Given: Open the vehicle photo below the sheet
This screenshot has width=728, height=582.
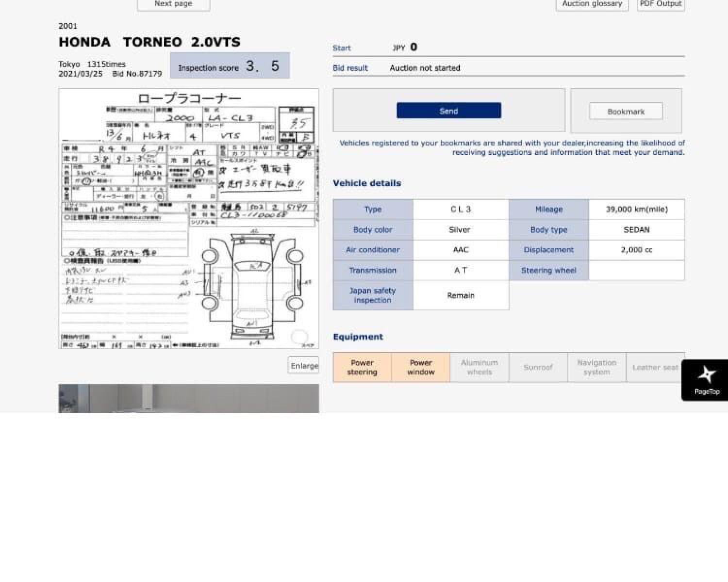Looking at the screenshot, I should pyautogui.click(x=189, y=399).
